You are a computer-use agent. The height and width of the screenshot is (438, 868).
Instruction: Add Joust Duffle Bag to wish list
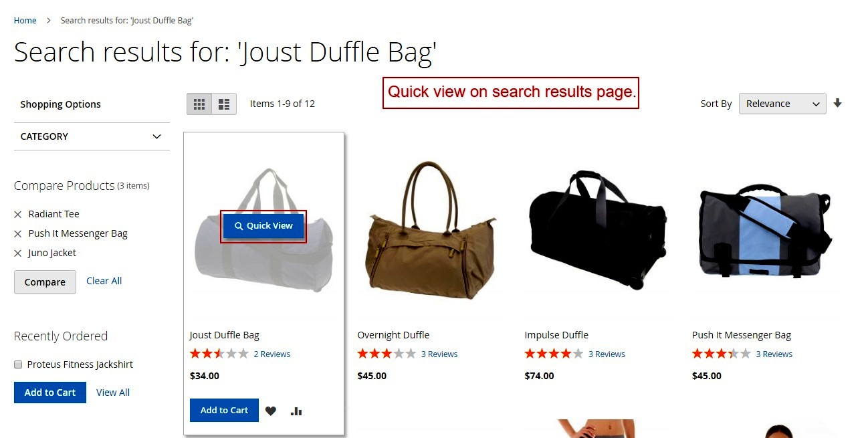[x=270, y=411]
